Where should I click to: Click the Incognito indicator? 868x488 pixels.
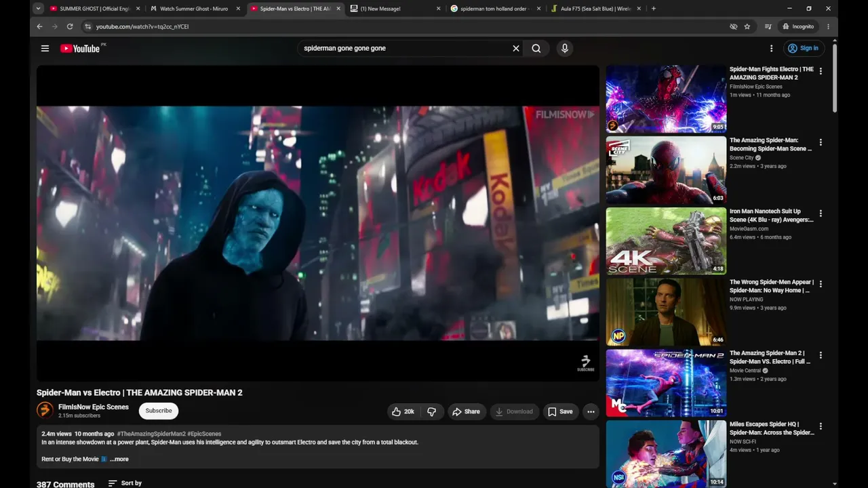click(x=797, y=26)
